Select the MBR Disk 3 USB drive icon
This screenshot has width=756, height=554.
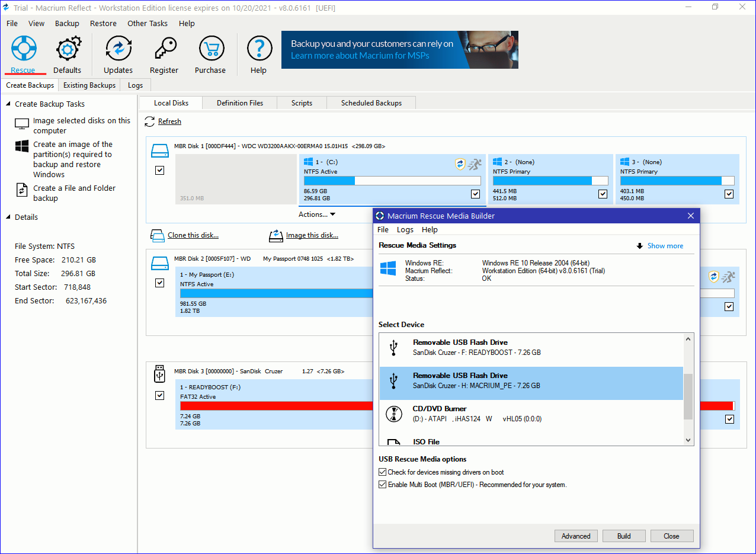point(159,374)
